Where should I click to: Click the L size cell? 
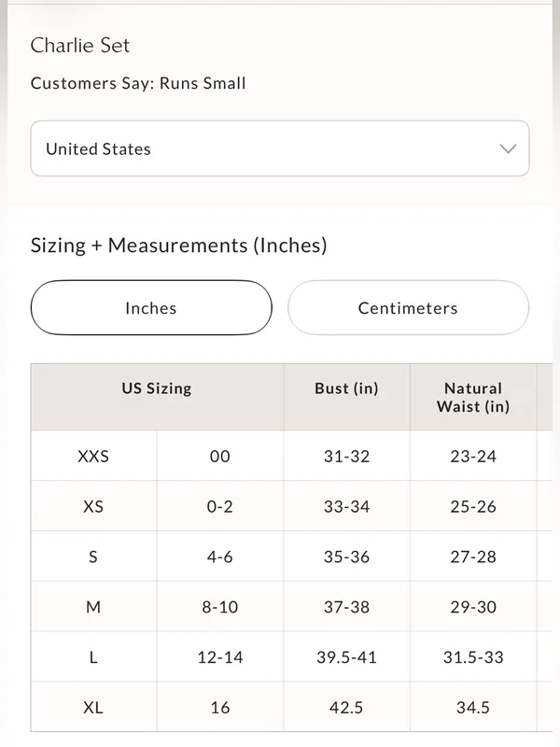coord(94,657)
